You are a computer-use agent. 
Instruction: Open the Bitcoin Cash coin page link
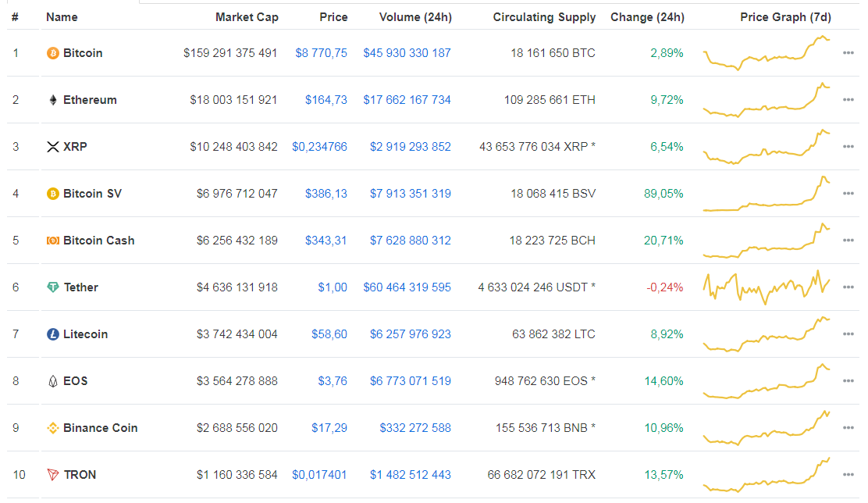(x=98, y=241)
